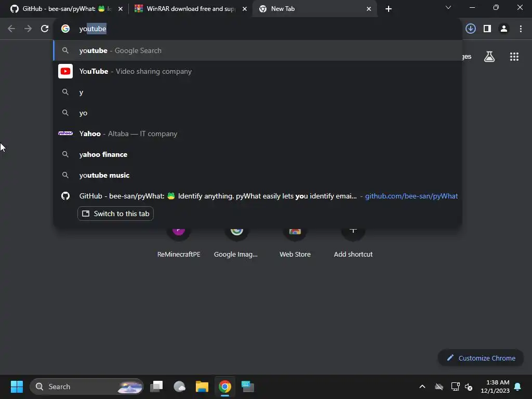Screen dimensions: 532x399
Task: Open the github.com/bee-san/pyWhat link
Action: point(411,196)
